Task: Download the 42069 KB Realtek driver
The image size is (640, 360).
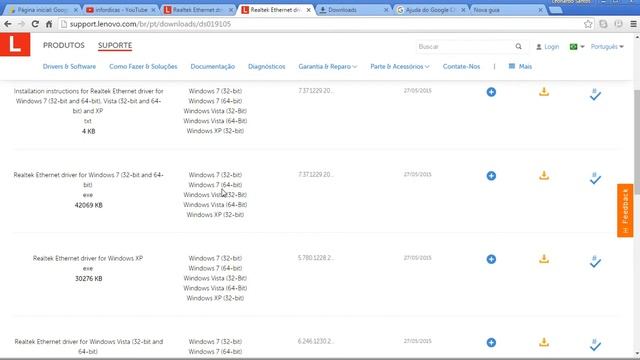Action: (x=544, y=175)
